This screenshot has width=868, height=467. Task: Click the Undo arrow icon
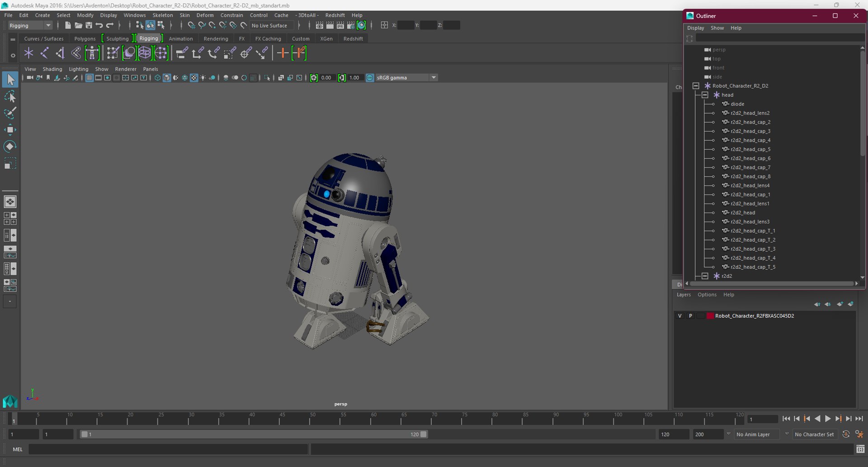pyautogui.click(x=99, y=25)
